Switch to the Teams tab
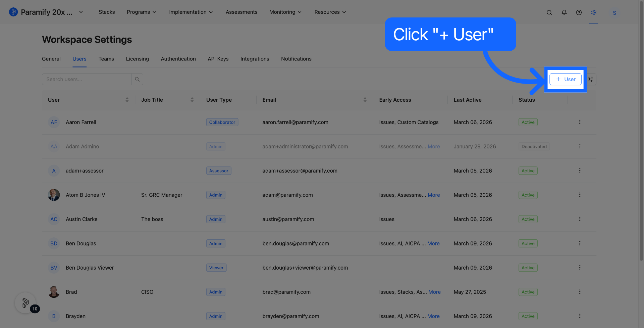The height and width of the screenshot is (328, 644). coord(106,59)
